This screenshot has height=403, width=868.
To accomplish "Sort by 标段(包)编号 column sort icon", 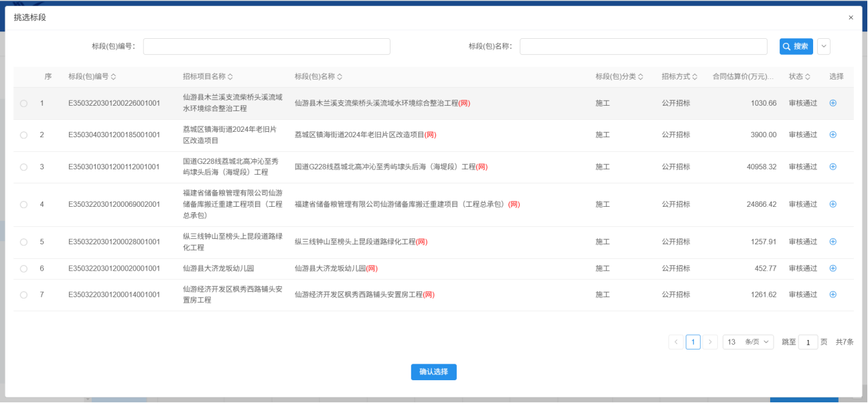I will pyautogui.click(x=114, y=77).
